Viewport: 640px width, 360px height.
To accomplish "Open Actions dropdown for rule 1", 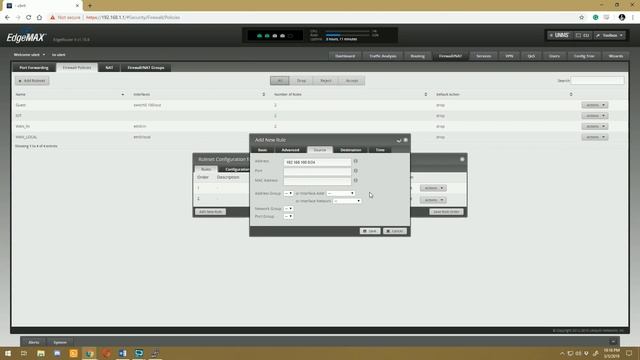I will [433, 188].
